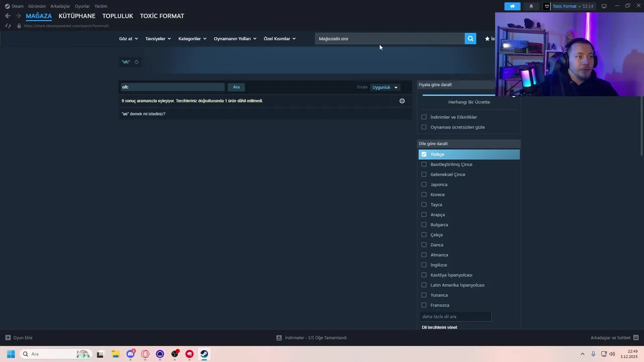Switch to the TOPLULUK tab
The width and height of the screenshot is (644, 362).
118,16
